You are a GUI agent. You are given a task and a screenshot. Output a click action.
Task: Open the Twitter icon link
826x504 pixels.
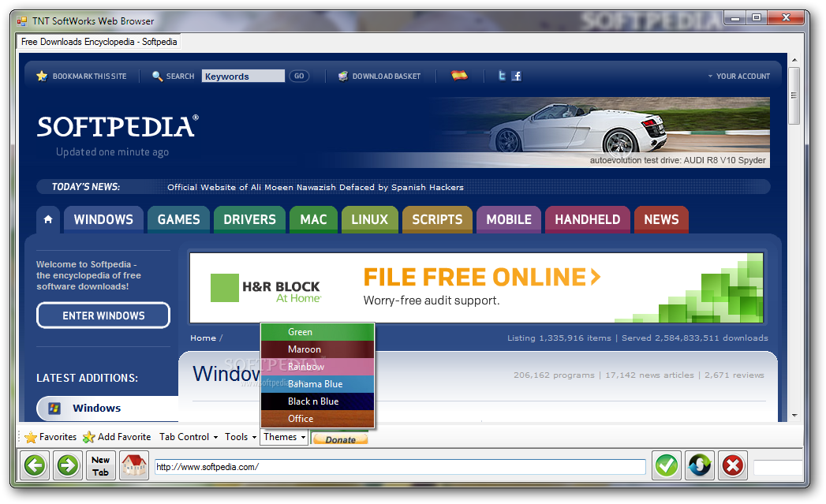502,76
